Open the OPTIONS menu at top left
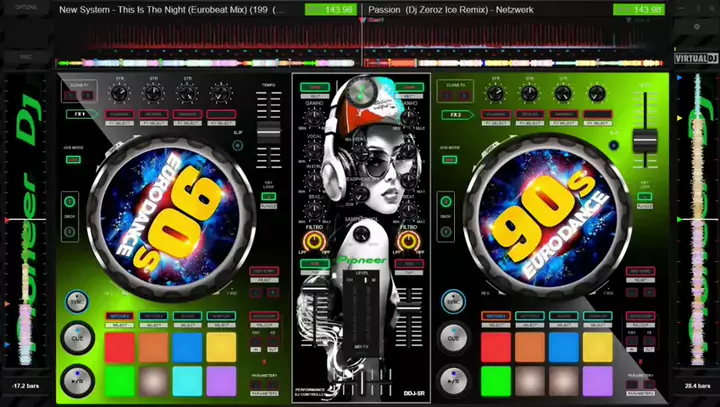This screenshot has height=407, width=720. tap(26, 8)
